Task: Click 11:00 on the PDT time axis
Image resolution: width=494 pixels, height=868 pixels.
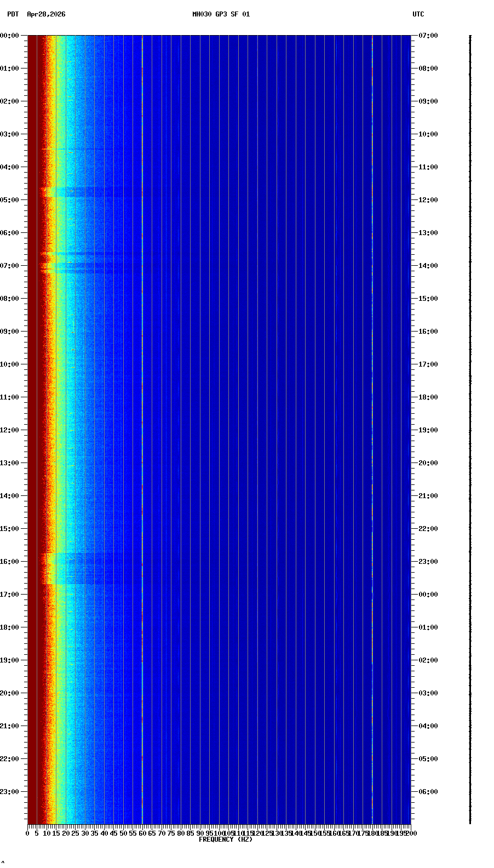Action: pos(9,397)
